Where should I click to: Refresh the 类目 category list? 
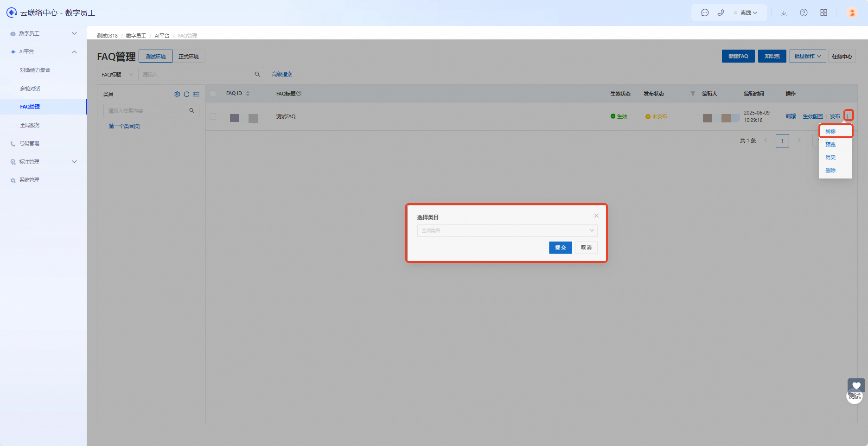coord(186,94)
